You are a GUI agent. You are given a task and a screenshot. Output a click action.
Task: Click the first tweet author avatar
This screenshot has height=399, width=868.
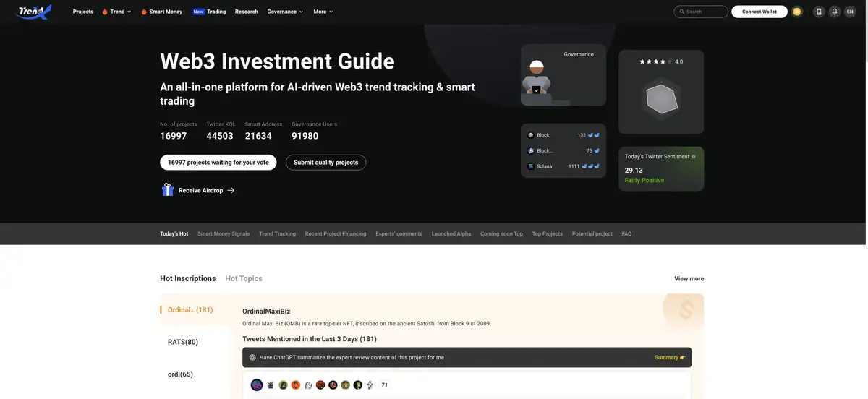[x=257, y=385]
